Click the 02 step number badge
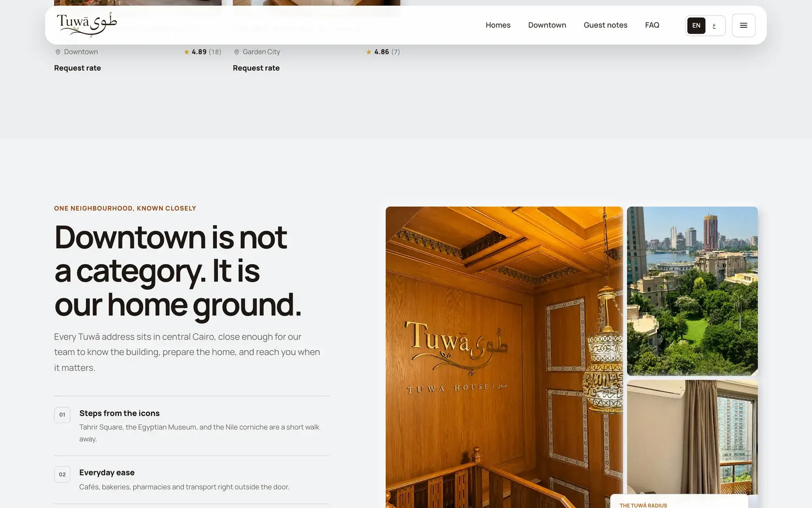This screenshot has width=812, height=508. [62, 474]
